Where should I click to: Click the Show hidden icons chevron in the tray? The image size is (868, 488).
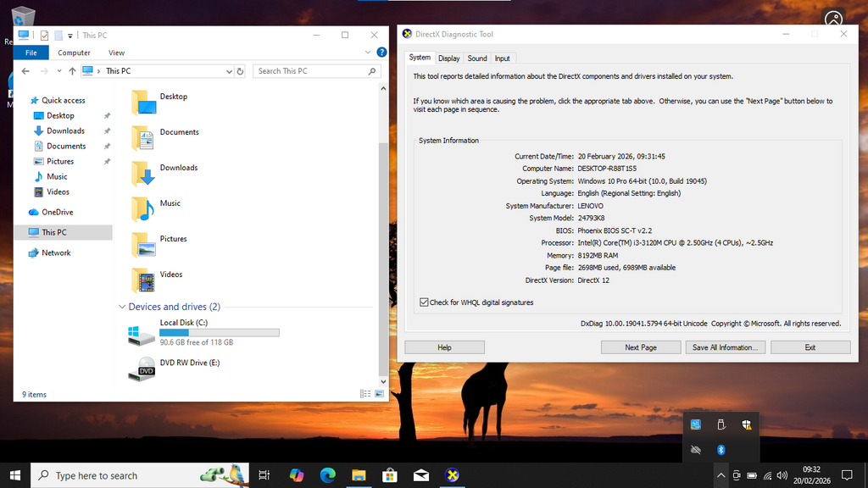point(721,475)
